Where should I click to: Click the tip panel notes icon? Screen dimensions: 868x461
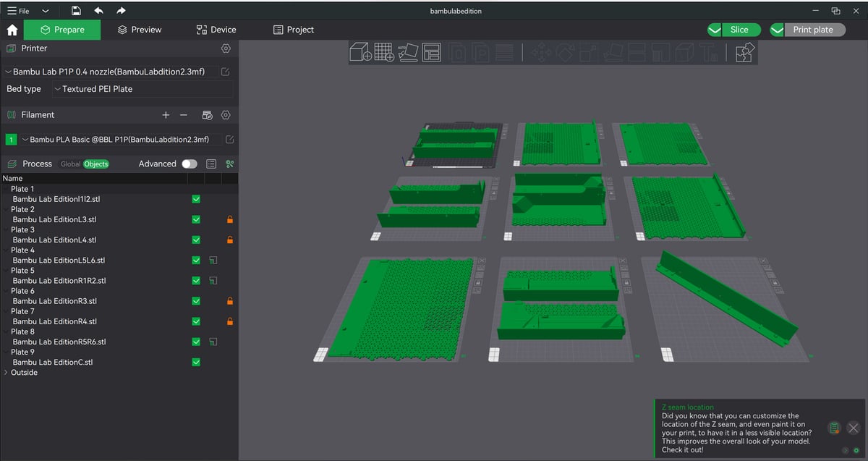coord(834,428)
